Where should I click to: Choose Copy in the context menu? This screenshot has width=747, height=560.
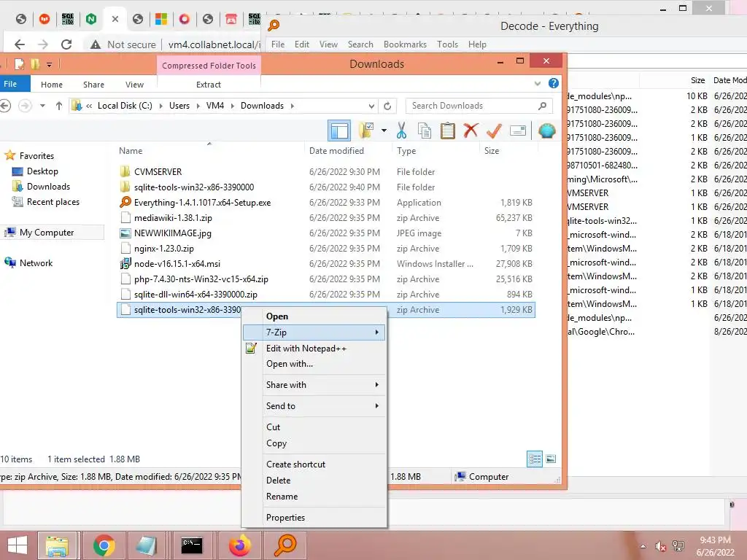pyautogui.click(x=314, y=443)
